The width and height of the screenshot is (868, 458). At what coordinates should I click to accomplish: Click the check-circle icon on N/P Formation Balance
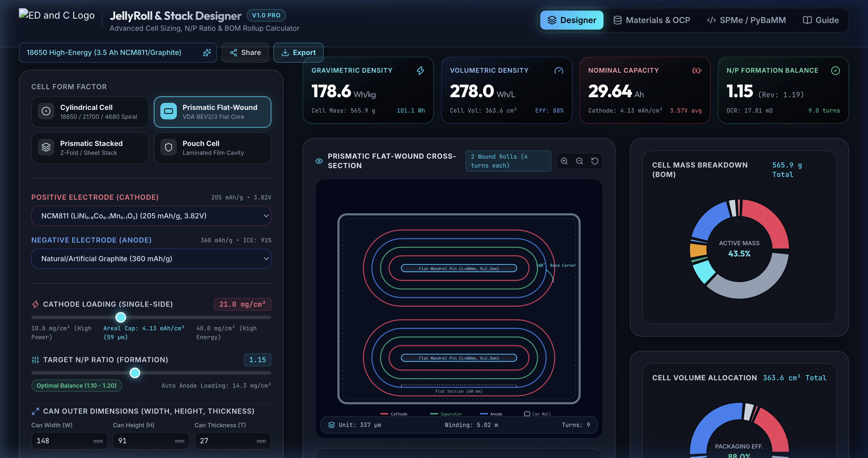(835, 71)
